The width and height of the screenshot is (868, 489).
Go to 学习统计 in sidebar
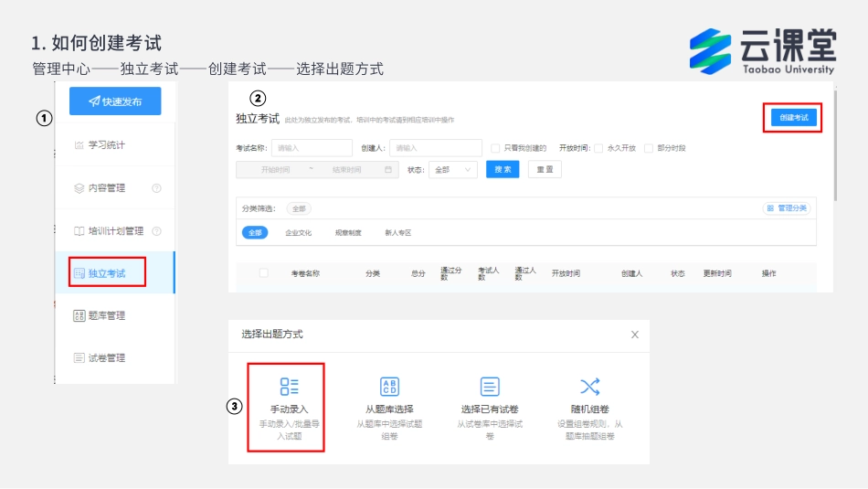pyautogui.click(x=106, y=145)
